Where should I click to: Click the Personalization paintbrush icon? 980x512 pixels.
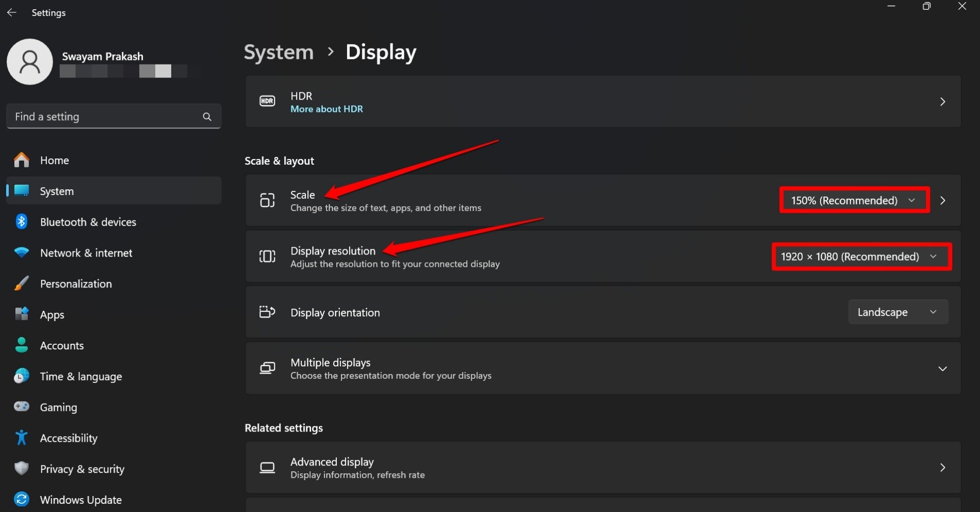21,284
